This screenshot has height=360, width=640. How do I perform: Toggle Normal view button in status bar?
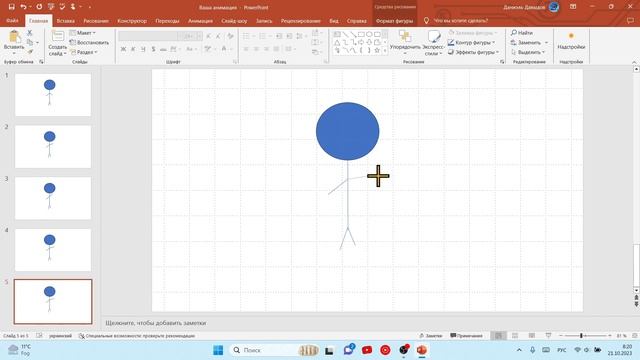pos(498,336)
